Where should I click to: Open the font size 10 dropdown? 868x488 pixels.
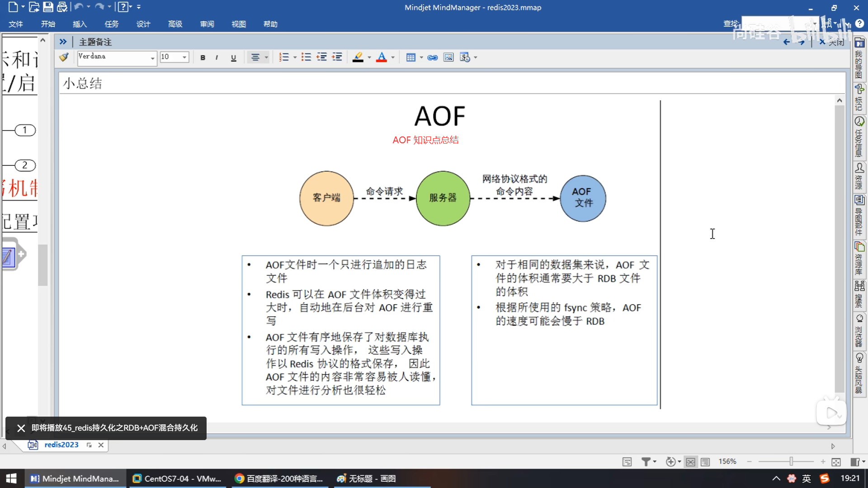184,57
